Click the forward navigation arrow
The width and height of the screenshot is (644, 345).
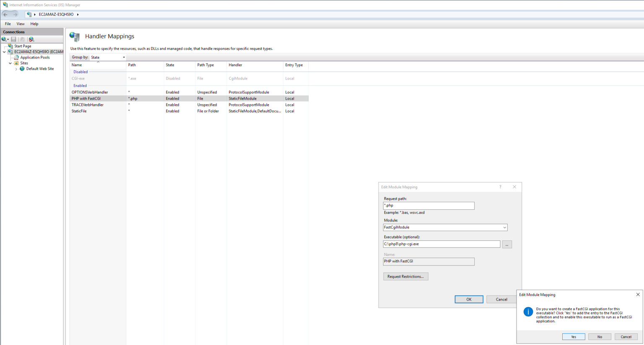point(16,14)
